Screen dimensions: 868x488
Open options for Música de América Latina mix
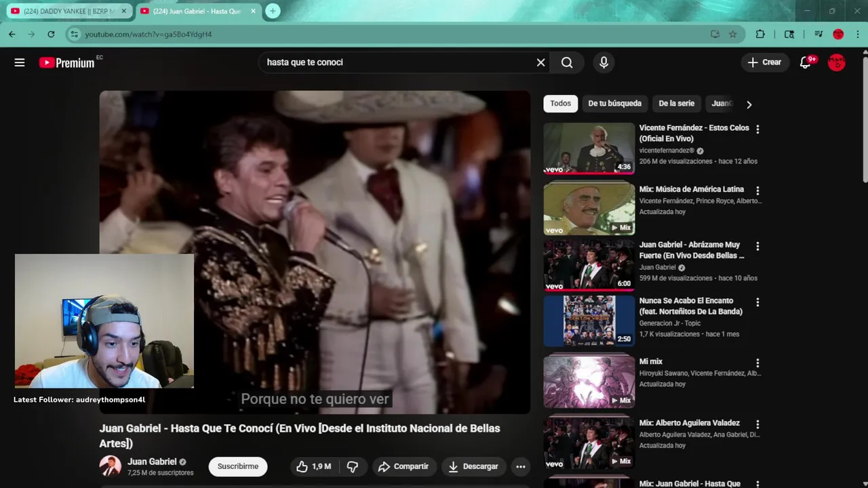pos(757,191)
